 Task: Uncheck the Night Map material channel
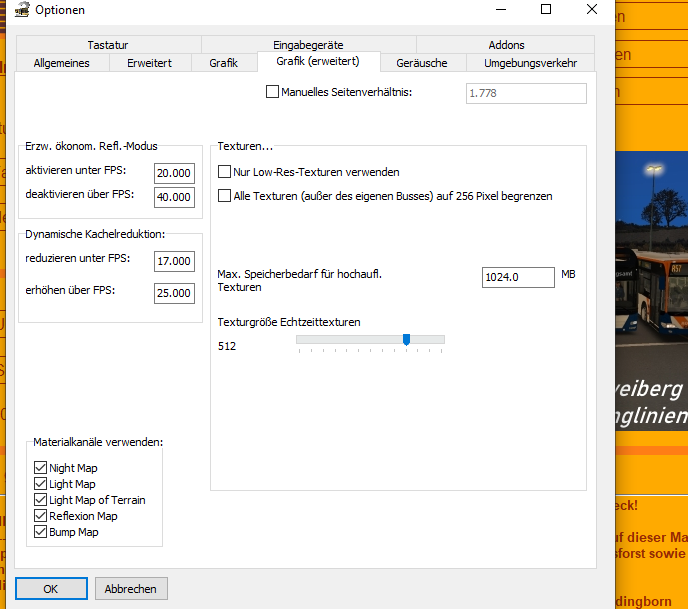coord(41,468)
